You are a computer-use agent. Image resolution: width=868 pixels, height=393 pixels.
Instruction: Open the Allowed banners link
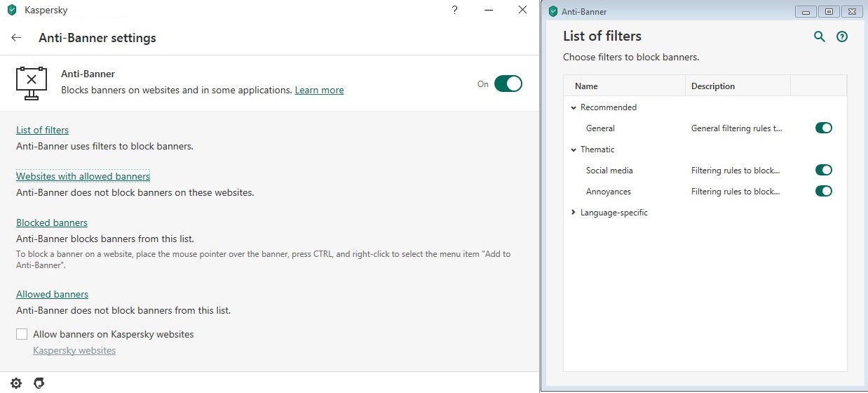pyautogui.click(x=52, y=294)
